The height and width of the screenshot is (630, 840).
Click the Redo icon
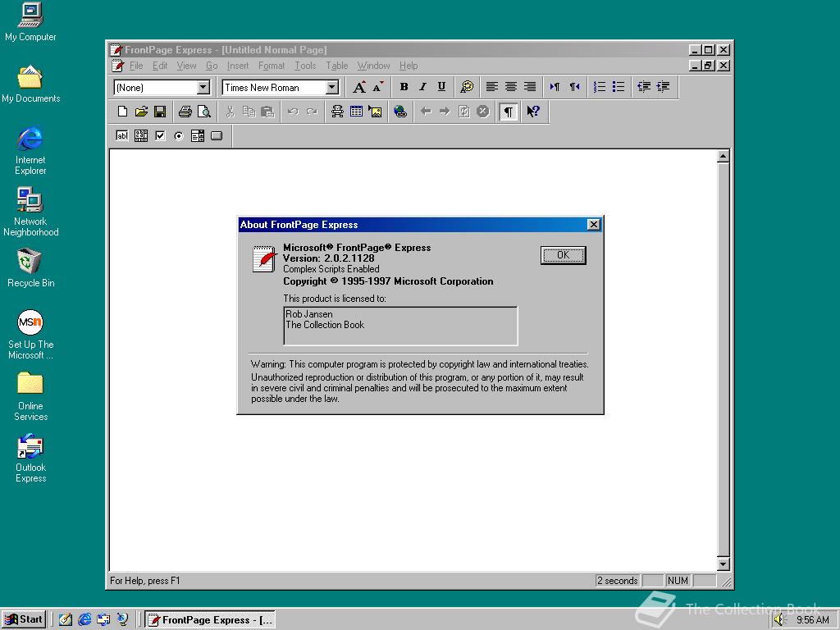[x=312, y=112]
